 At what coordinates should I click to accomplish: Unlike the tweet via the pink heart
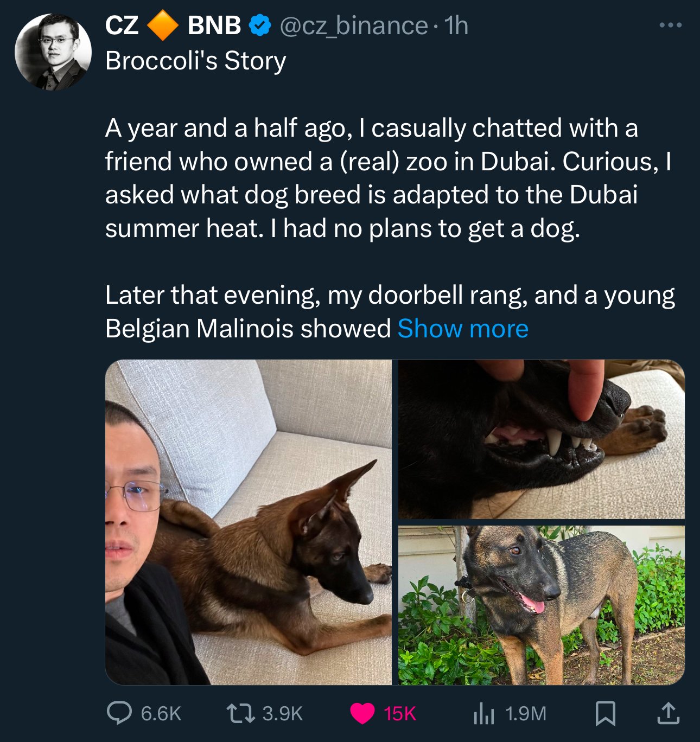[x=362, y=713]
